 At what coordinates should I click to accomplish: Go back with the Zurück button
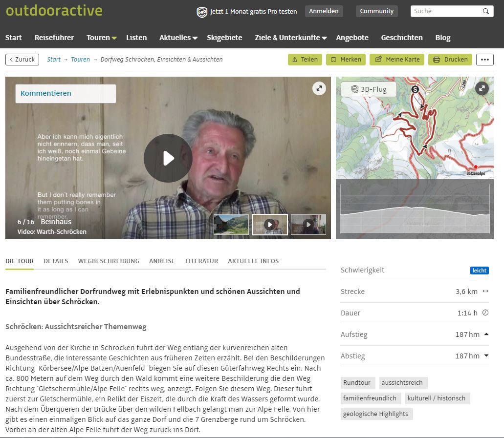(x=22, y=60)
